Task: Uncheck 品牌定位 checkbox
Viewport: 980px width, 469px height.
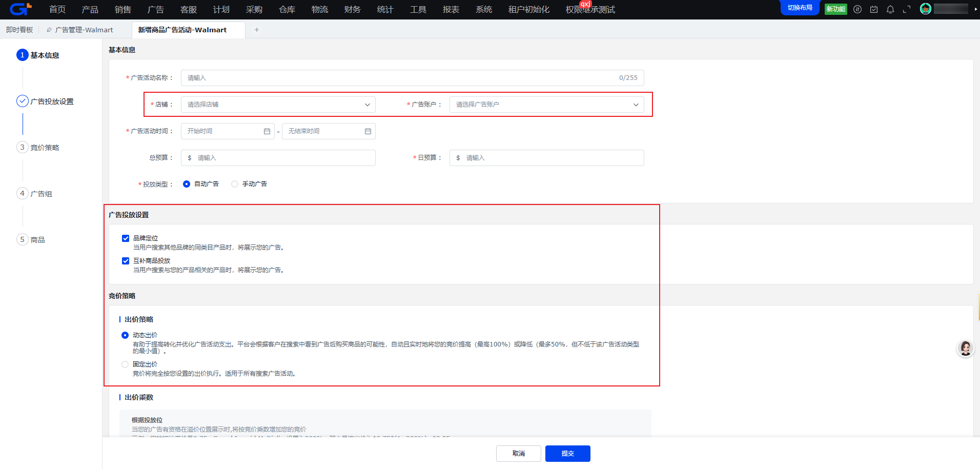Action: (126, 238)
